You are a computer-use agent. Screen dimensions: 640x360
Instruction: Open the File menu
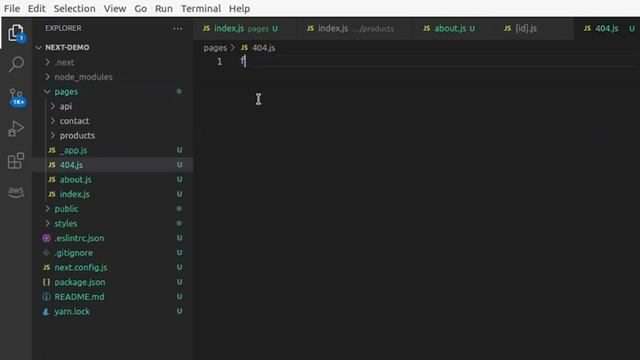pyautogui.click(x=12, y=9)
